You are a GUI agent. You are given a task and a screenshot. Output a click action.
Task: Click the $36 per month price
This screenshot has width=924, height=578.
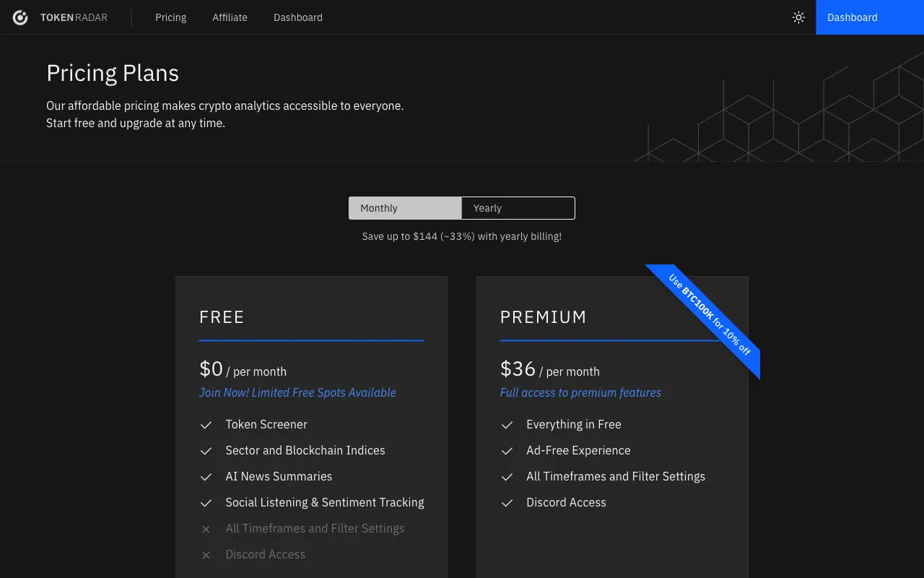click(x=550, y=369)
